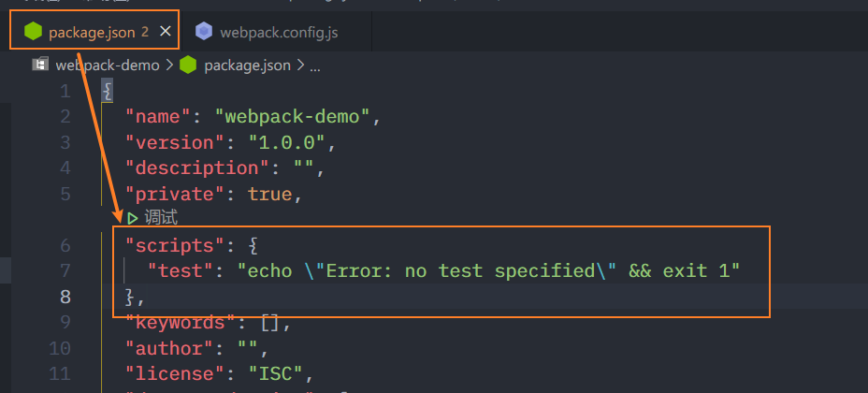Click the debug play triangle icon

tap(133, 218)
